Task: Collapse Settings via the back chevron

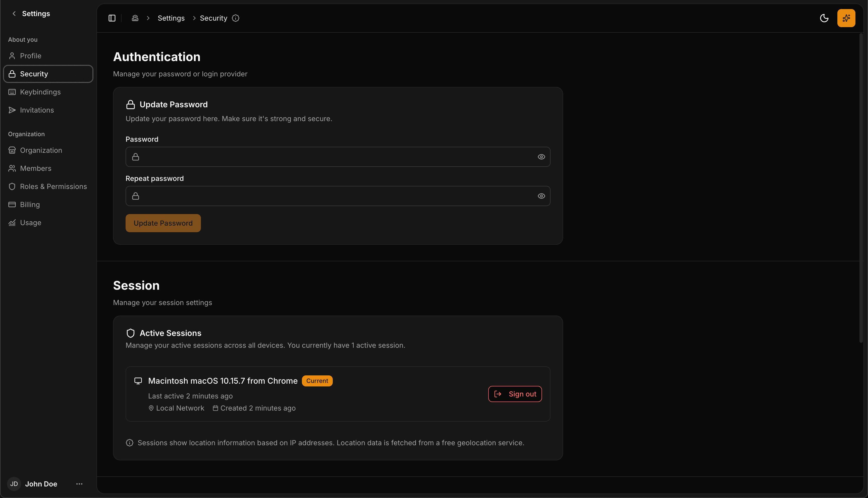Action: (x=14, y=13)
